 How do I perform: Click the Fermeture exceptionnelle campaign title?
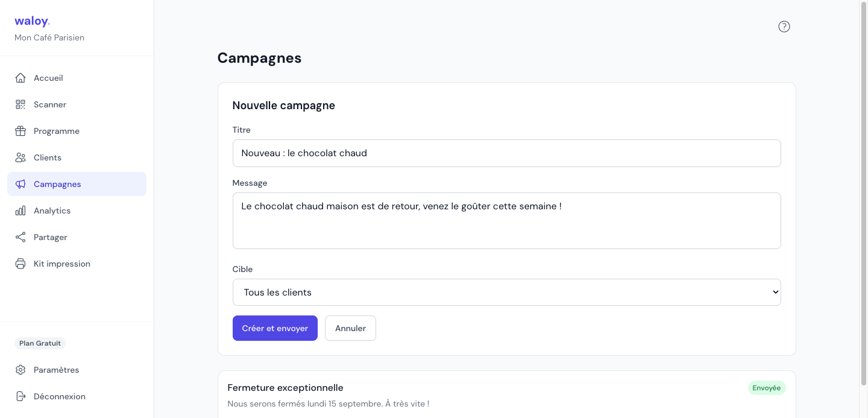click(285, 388)
